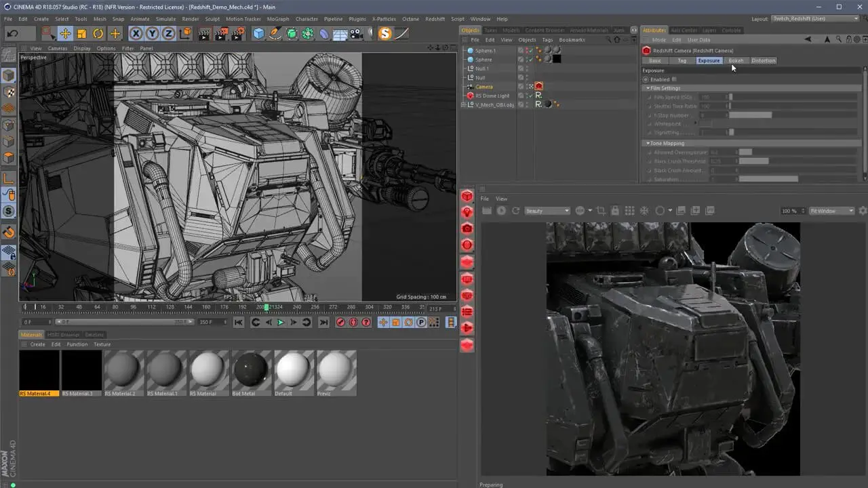Open the Redshift menu
This screenshot has height=488, width=868.
point(435,19)
